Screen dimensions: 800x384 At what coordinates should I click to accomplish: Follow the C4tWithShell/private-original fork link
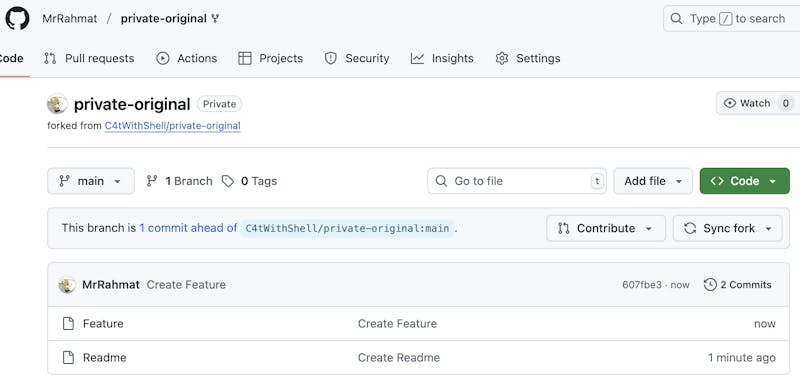click(172, 125)
